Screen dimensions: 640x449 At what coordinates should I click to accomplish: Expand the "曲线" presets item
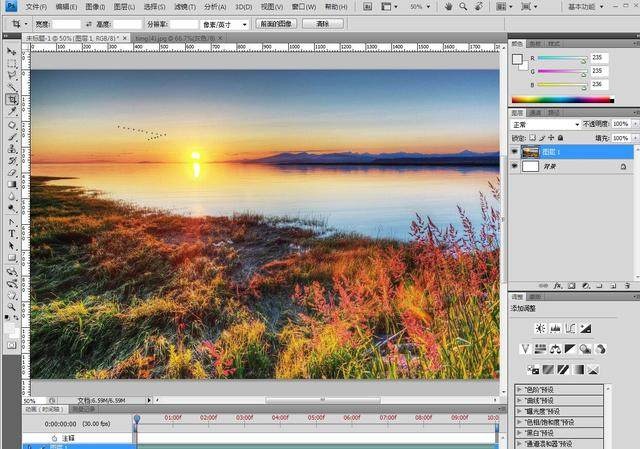[520, 399]
